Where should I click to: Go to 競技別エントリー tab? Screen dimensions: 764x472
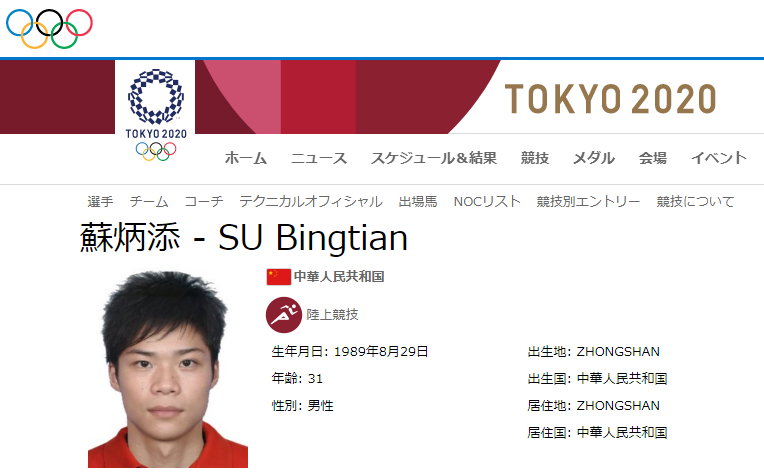point(588,202)
